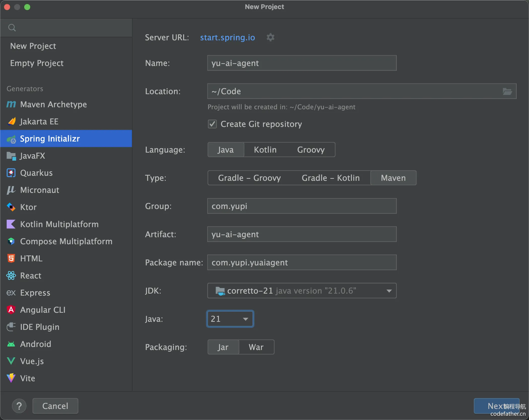Select Empty Project in sidebar
Screen dimensions: 529x420
pos(66,63)
